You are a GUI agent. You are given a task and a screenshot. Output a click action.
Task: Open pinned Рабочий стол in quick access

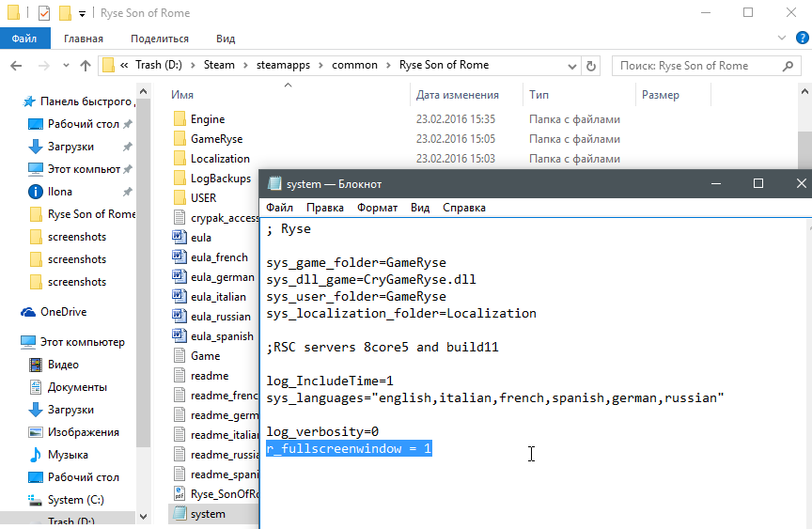tap(83, 124)
